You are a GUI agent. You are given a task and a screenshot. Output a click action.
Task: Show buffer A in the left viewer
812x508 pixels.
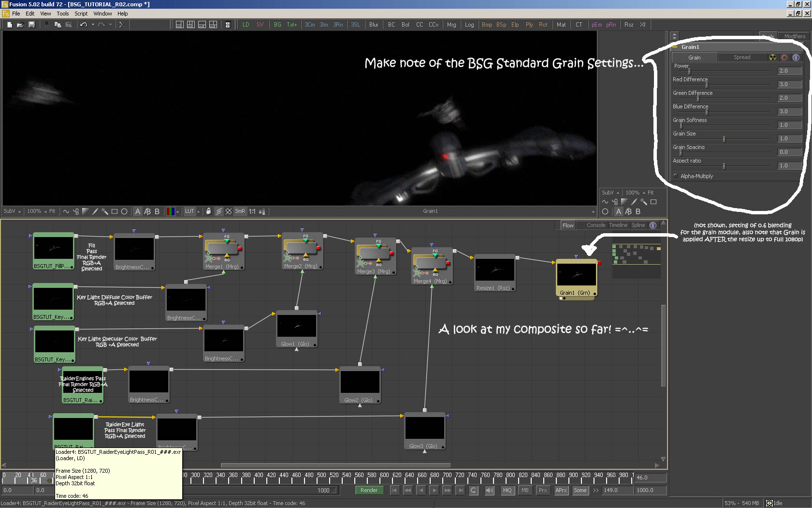(138, 211)
